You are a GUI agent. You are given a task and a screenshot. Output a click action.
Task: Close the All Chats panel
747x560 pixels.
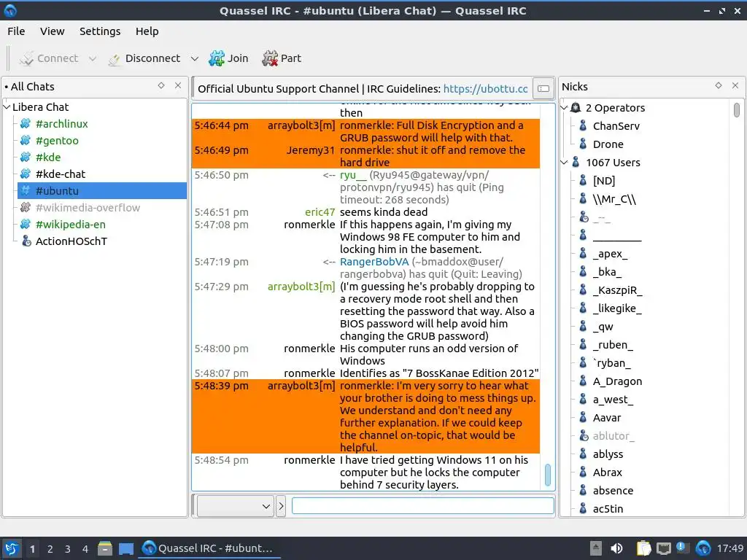coord(178,86)
